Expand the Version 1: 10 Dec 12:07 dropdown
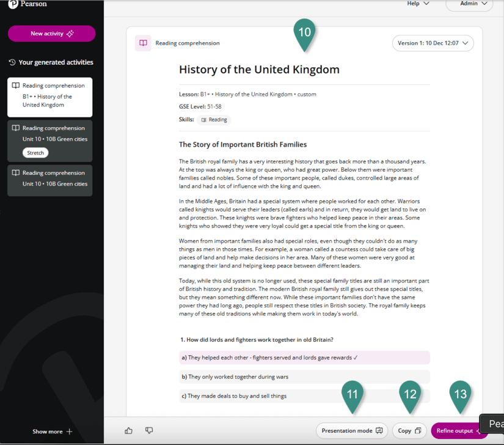The width and height of the screenshot is (504, 445). [x=433, y=43]
